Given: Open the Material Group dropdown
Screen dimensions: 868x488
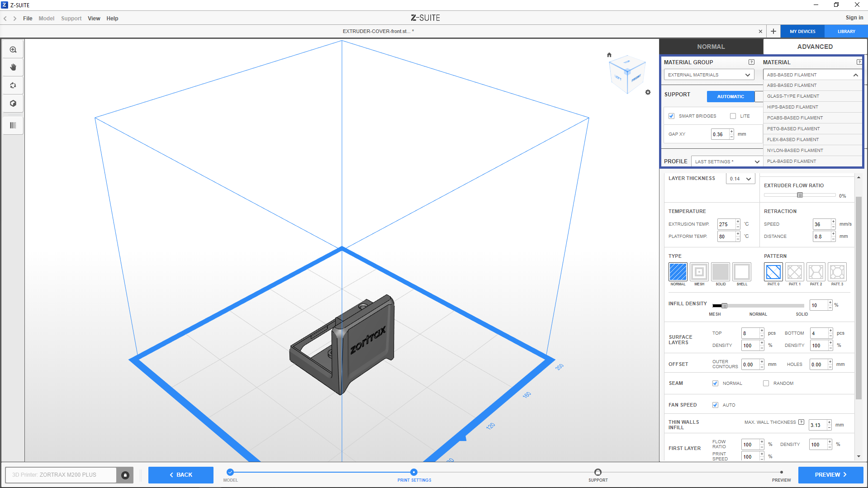Looking at the screenshot, I should (708, 75).
